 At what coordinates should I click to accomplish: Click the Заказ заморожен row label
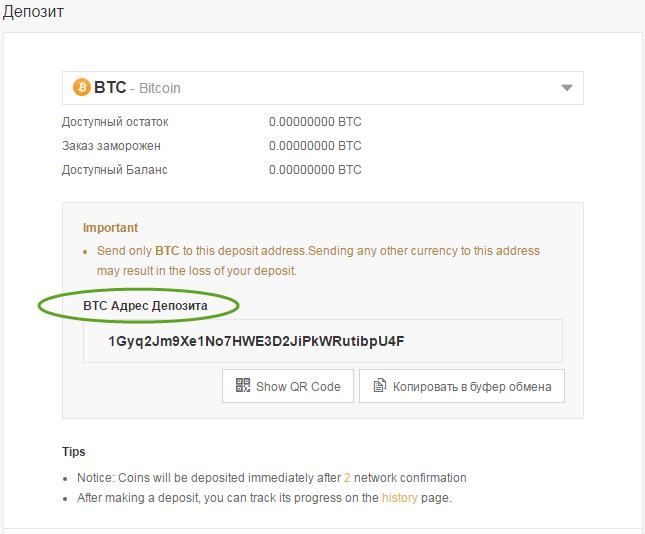point(111,146)
